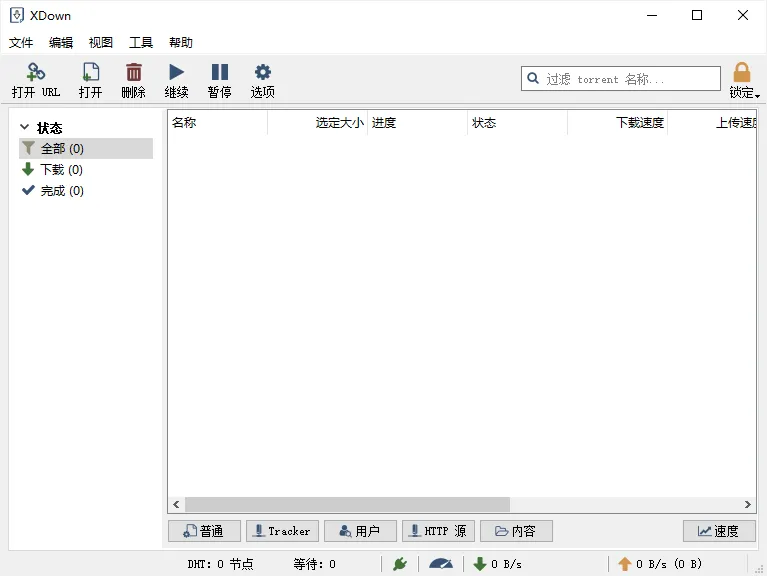Open the Help (帮助) menu
The image size is (767, 576).
coord(181,43)
